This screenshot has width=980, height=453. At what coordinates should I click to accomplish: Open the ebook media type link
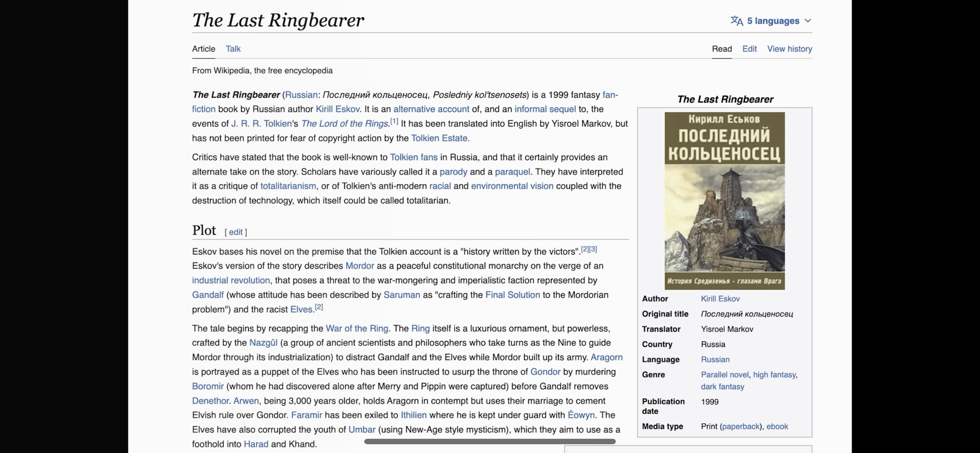[777, 426]
